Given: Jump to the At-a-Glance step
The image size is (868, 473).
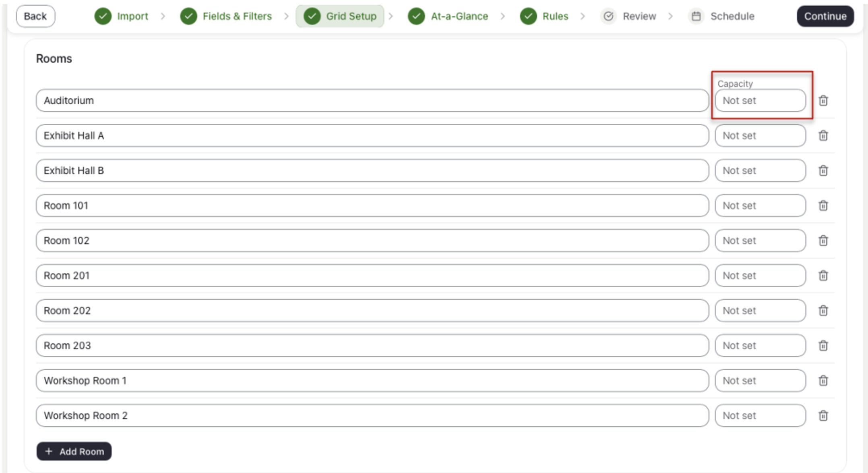Looking at the screenshot, I should (448, 16).
